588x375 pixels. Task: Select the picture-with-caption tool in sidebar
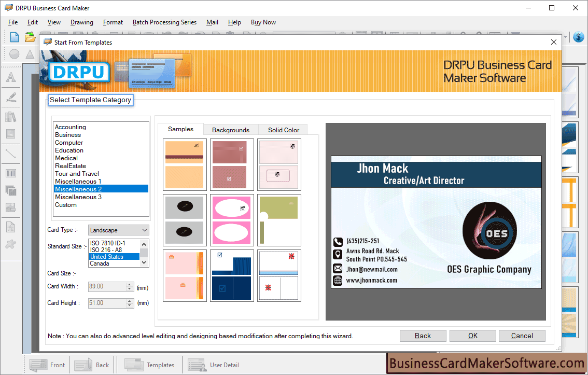pos(11,207)
